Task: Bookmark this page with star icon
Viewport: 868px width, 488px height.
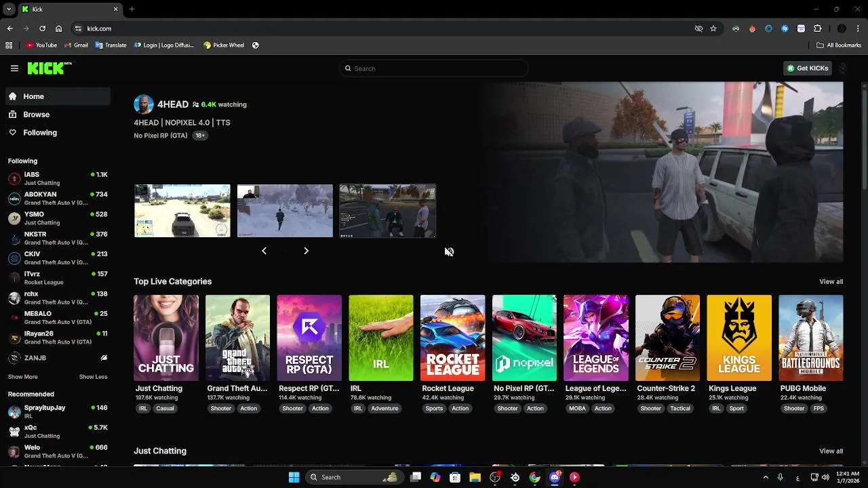Action: point(713,28)
